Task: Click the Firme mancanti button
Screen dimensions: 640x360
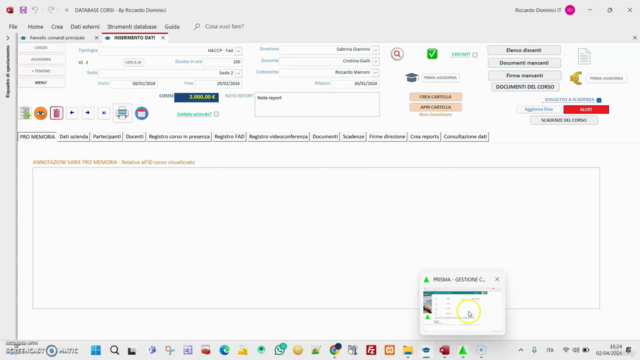Action: click(524, 76)
